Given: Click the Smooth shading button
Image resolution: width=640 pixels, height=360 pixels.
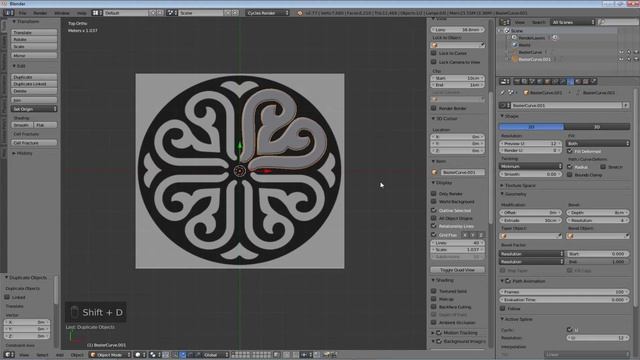Looking at the screenshot, I should pos(22,125).
